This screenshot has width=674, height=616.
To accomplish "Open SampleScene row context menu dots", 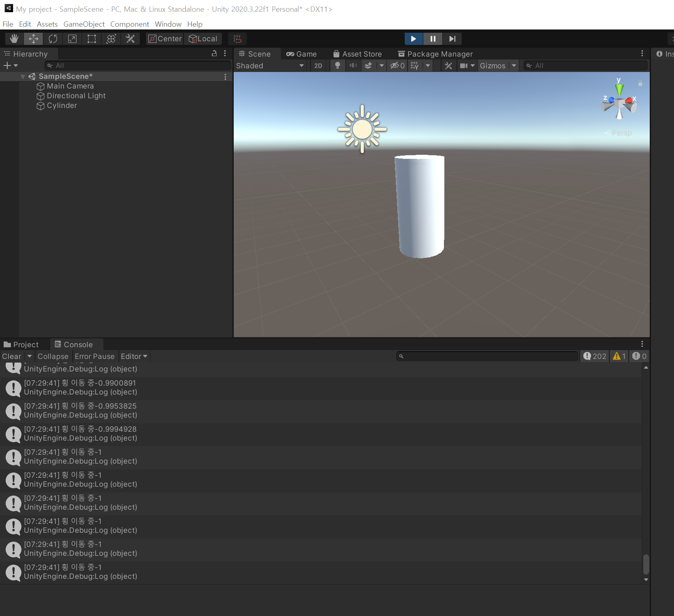I will [x=225, y=77].
